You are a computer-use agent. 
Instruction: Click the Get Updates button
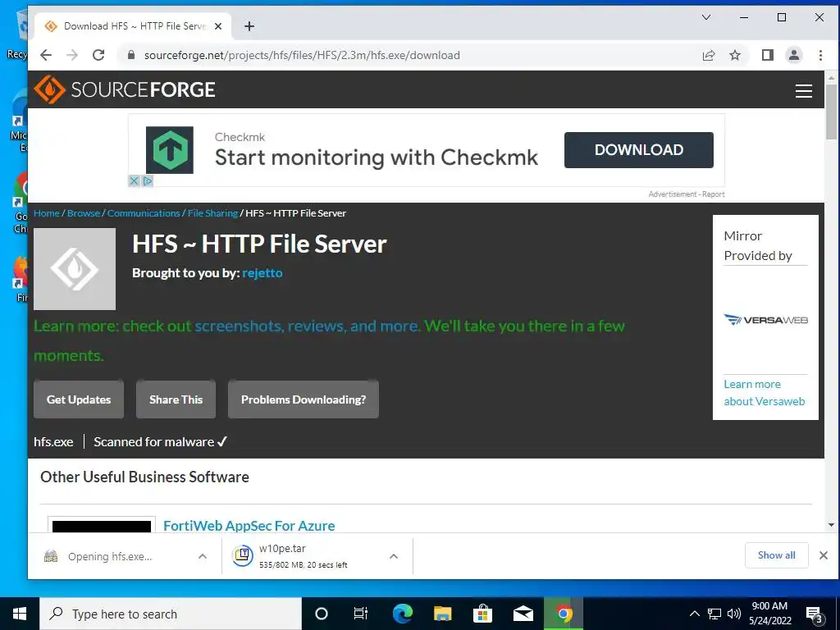coord(79,399)
